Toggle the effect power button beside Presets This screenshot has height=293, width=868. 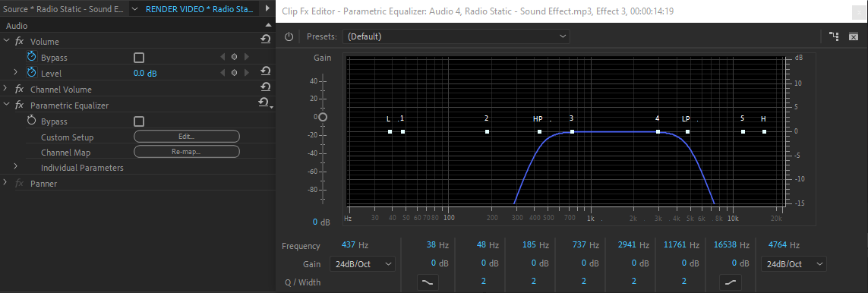(289, 36)
